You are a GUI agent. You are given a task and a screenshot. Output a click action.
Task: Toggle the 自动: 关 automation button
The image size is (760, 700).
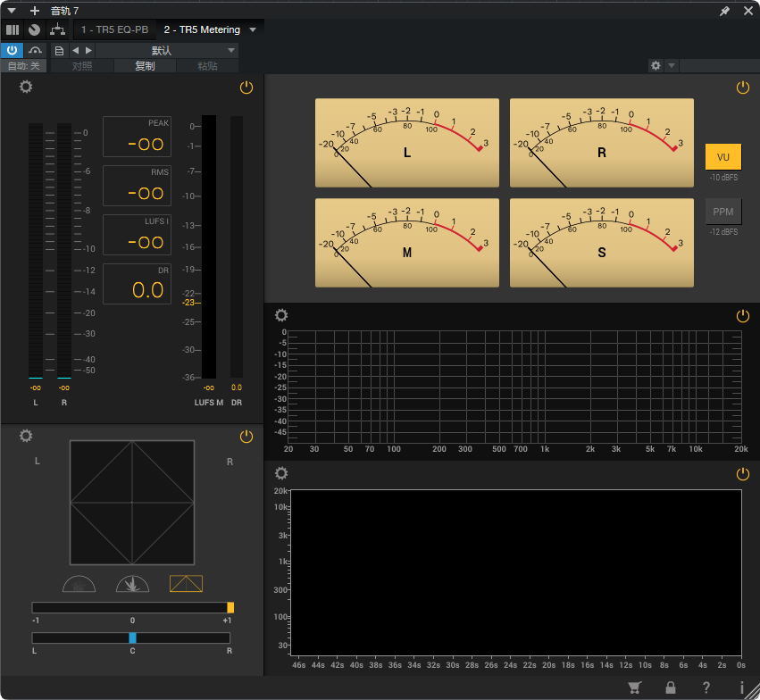coord(23,66)
